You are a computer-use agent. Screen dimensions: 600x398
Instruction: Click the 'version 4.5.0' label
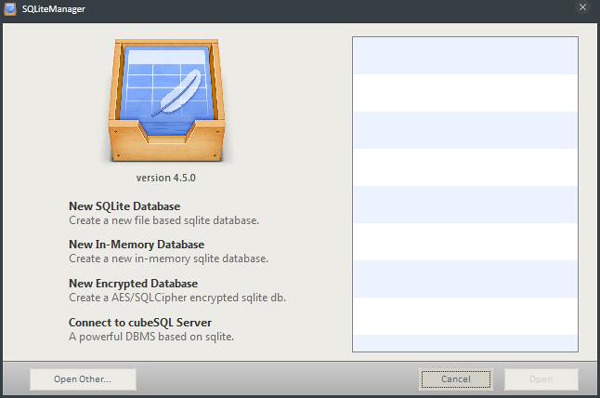(166, 178)
